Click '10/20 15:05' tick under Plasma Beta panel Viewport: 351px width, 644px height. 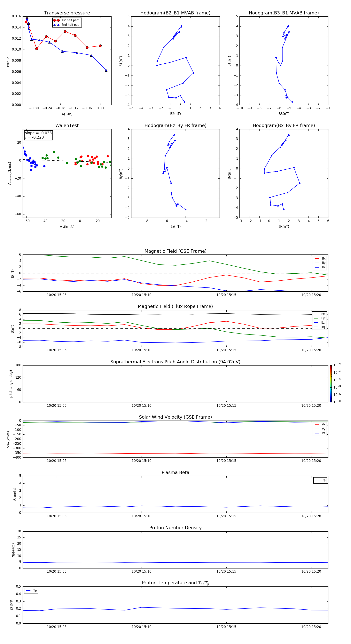click(x=57, y=516)
